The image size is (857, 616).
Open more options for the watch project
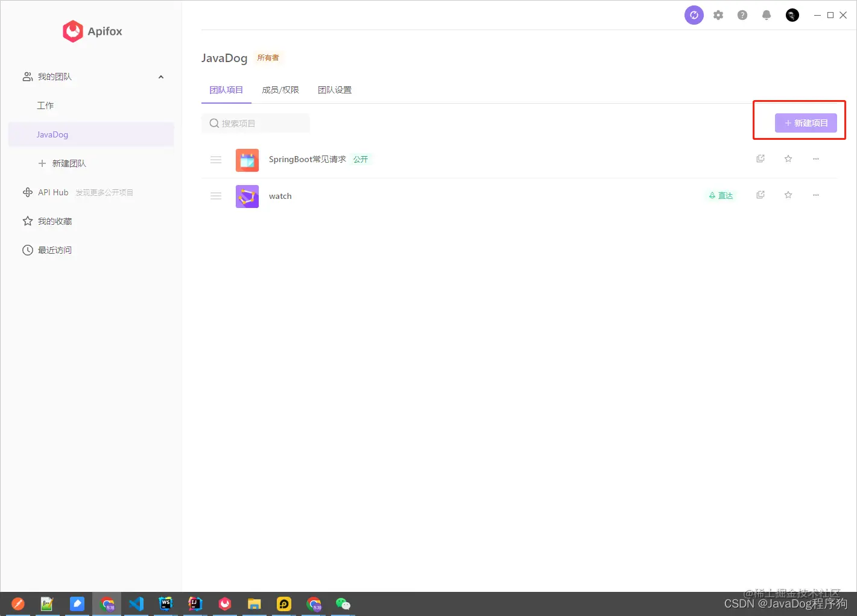pos(816,195)
